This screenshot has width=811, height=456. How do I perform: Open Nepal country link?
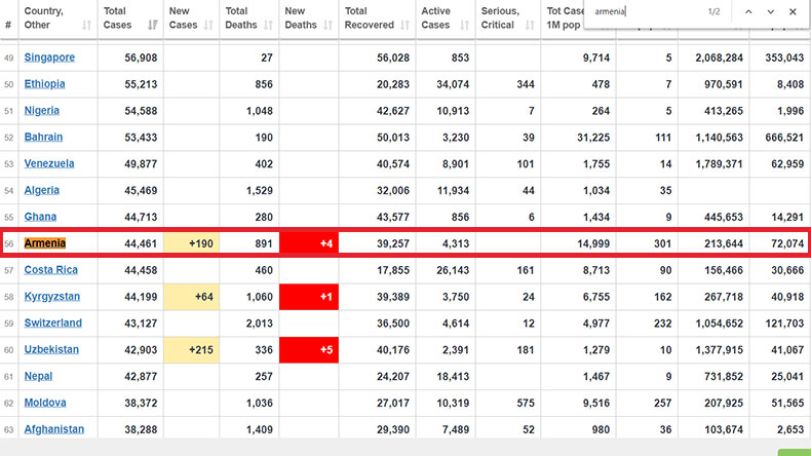38,376
